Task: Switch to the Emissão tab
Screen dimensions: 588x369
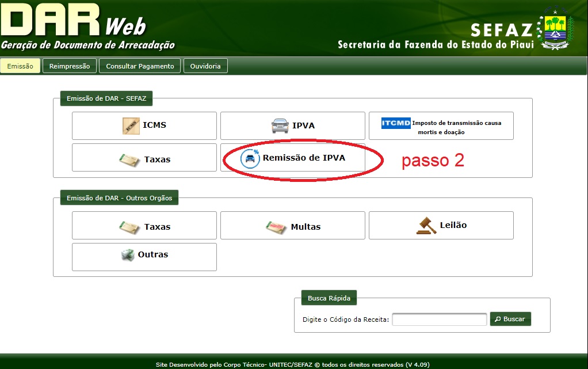Action: click(x=20, y=66)
